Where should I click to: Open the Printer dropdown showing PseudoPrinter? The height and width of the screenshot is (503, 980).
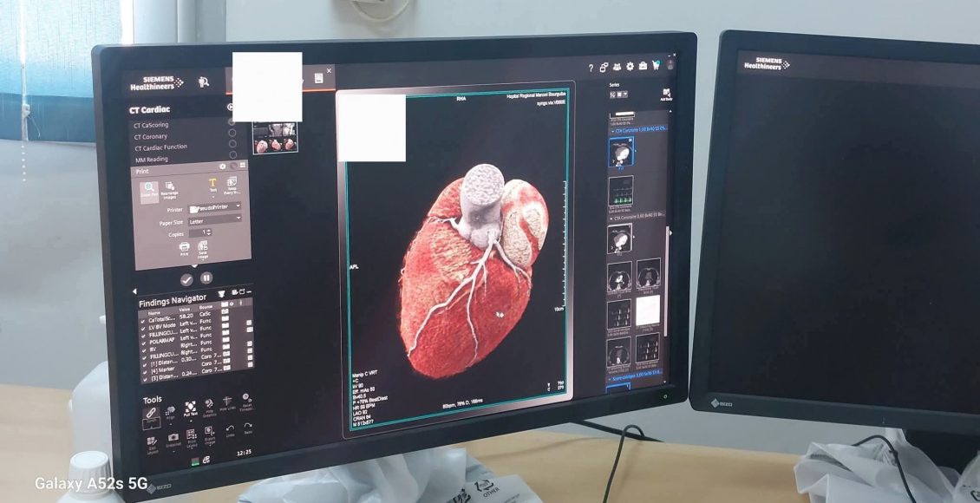point(214,208)
